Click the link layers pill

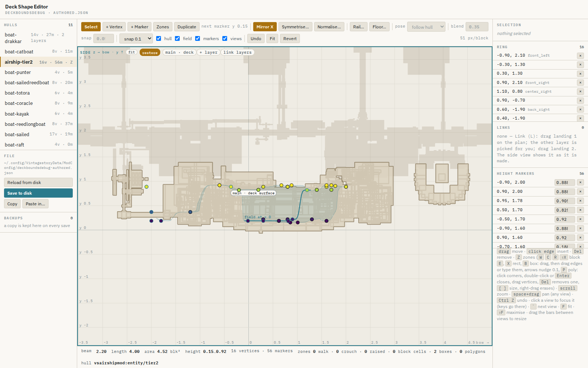click(237, 53)
